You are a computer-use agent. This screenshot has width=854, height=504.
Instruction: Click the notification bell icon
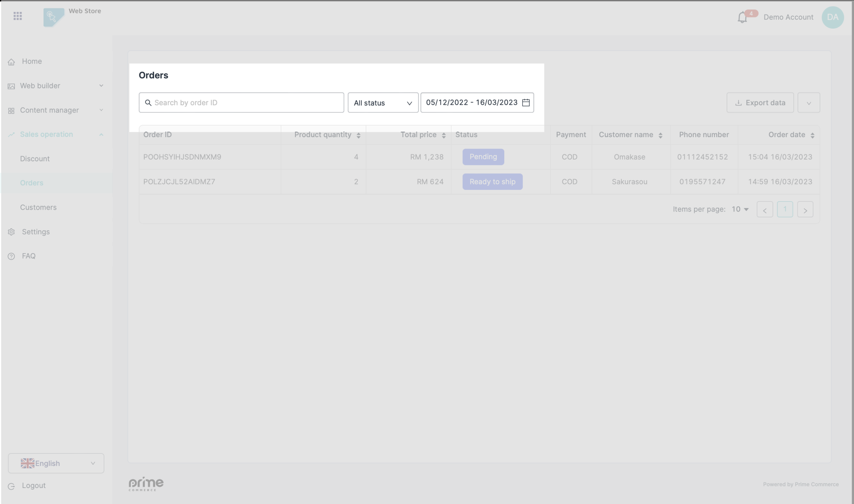pyautogui.click(x=742, y=17)
